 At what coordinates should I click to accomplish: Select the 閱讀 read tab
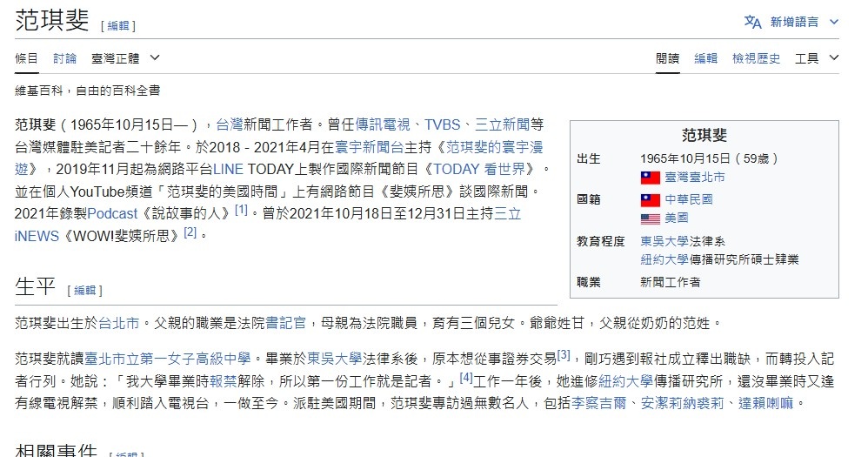(668, 58)
